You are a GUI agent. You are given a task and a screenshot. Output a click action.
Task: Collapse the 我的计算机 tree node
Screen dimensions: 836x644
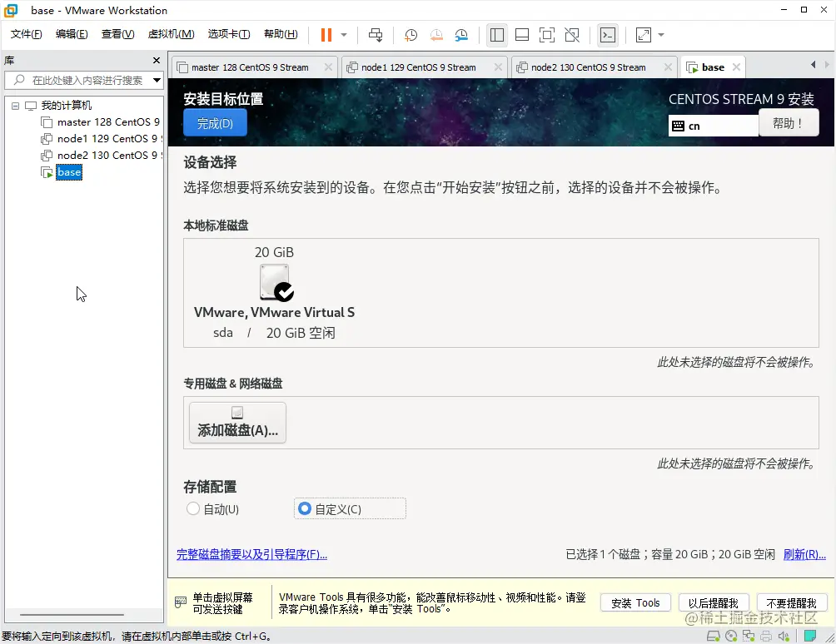pyautogui.click(x=16, y=106)
